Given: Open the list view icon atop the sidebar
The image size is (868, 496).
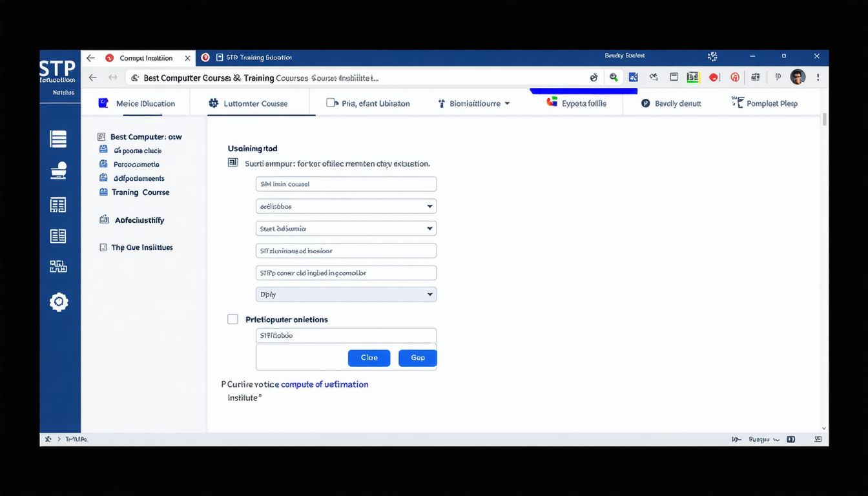Looking at the screenshot, I should (58, 139).
